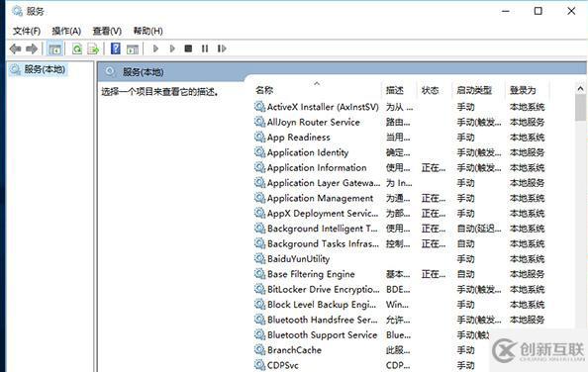Click the gear icon beside CDPSvc
Screen dimensions: 588x372
259,364
